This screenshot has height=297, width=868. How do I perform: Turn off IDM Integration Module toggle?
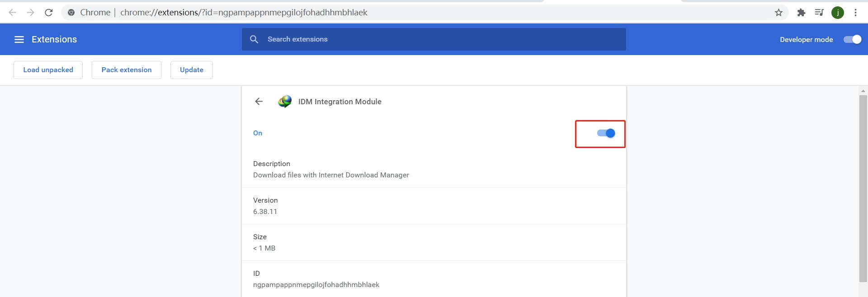point(606,133)
